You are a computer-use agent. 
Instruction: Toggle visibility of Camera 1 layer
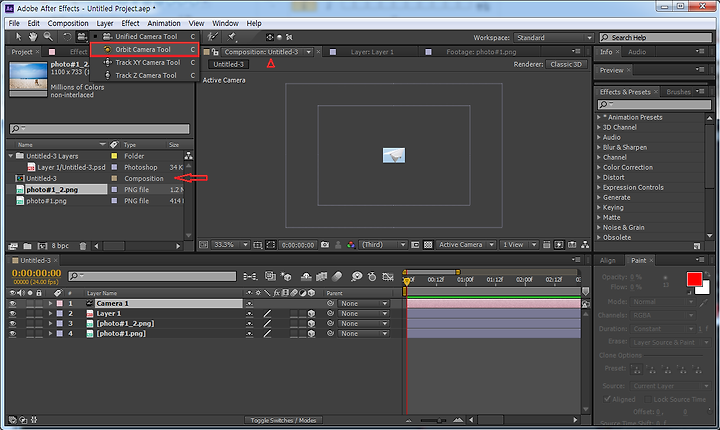(x=12, y=304)
